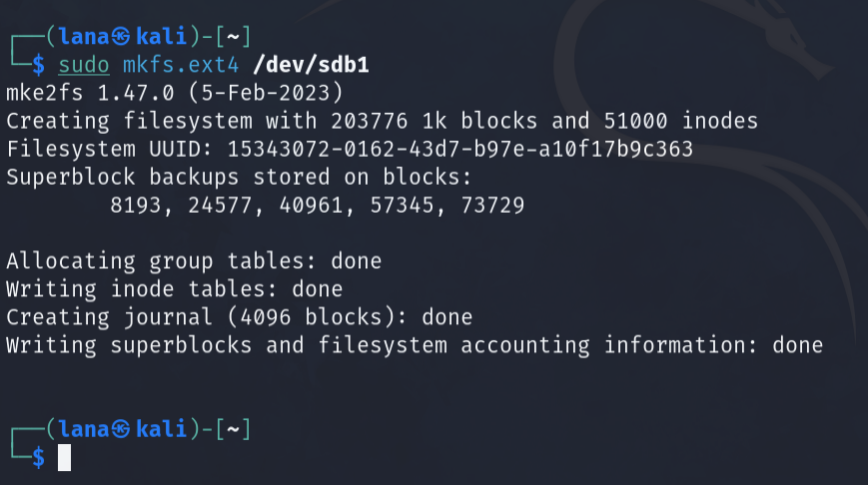Screen dimensions: 868x485
Task: Click the tilde directory in bottom prompt
Action: (233, 430)
